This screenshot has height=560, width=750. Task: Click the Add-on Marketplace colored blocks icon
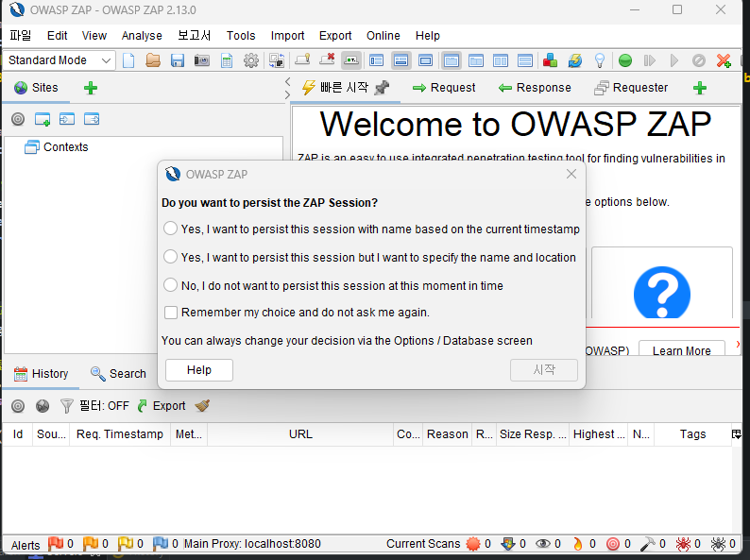550,60
